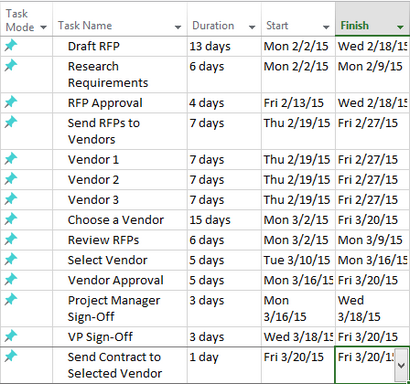The width and height of the screenshot is (410, 384).
Task: Click the pin icon for Research Requirements
Action: (x=11, y=65)
